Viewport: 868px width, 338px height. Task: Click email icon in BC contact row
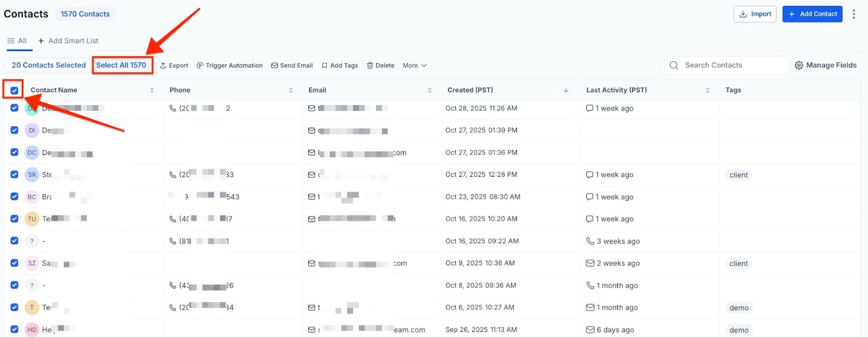311,197
